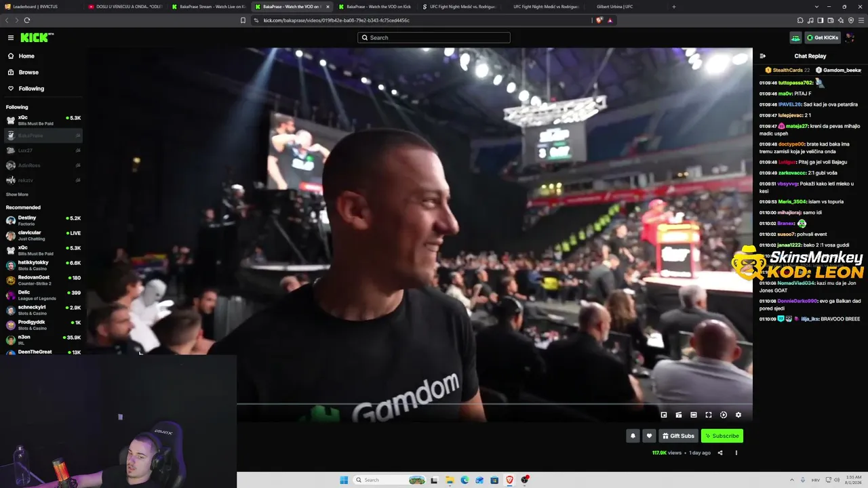Collapse the Chat Replay panel

click(762, 56)
